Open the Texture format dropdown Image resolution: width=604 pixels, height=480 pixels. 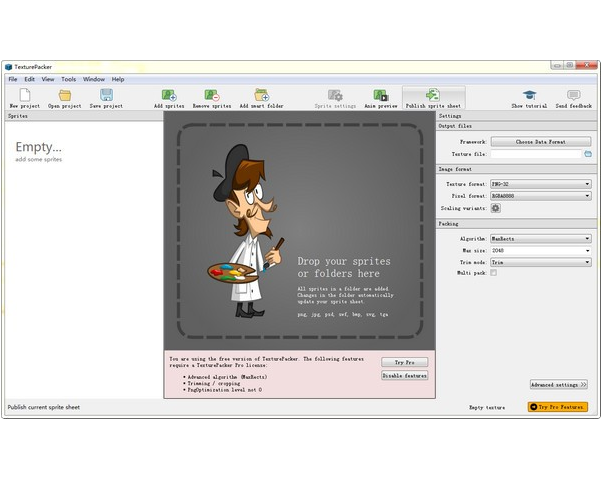tap(541, 184)
